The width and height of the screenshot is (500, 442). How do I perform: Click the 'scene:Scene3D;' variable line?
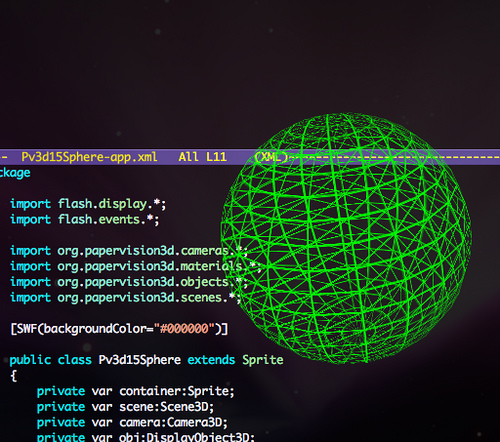tap(125, 407)
